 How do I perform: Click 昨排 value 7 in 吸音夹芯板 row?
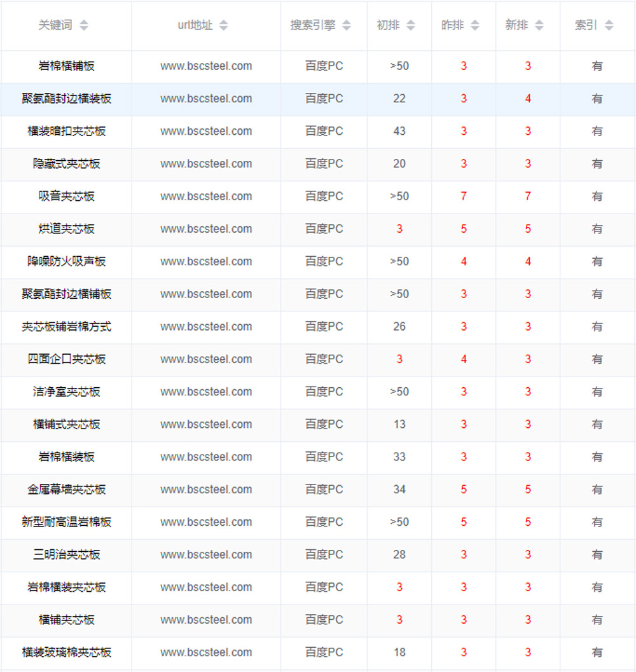point(464,196)
